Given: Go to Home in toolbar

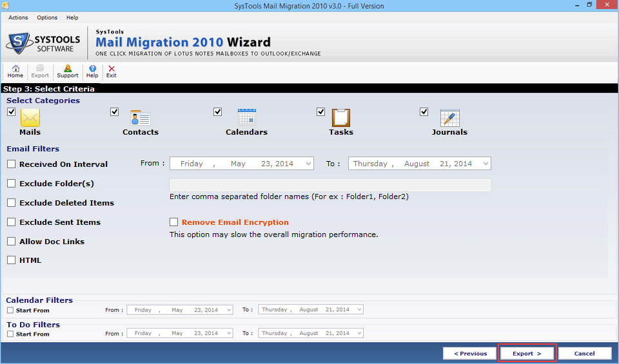Looking at the screenshot, I should click(15, 72).
